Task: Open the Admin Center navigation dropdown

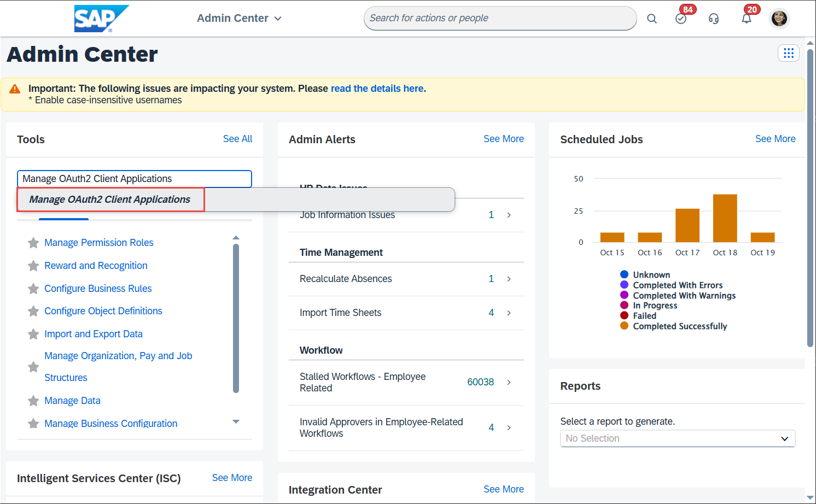Action: click(239, 19)
